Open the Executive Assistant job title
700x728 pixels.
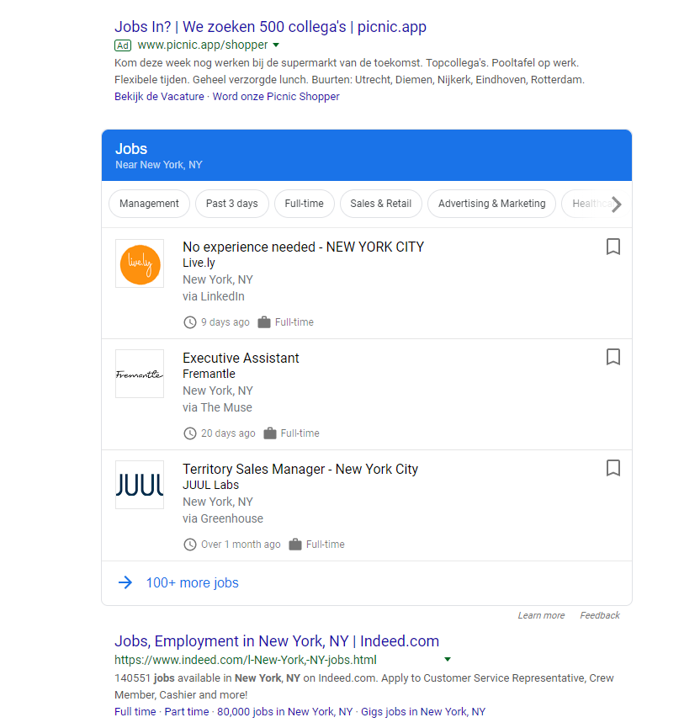[x=241, y=358]
